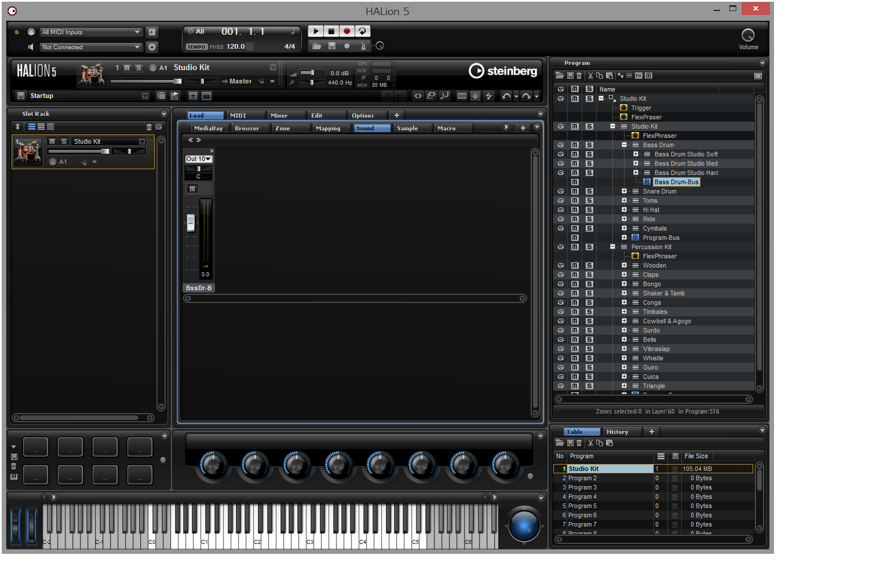Adjust the Studio Kit slot level slider in header
Screen dimensions: 869x588
pos(146,82)
